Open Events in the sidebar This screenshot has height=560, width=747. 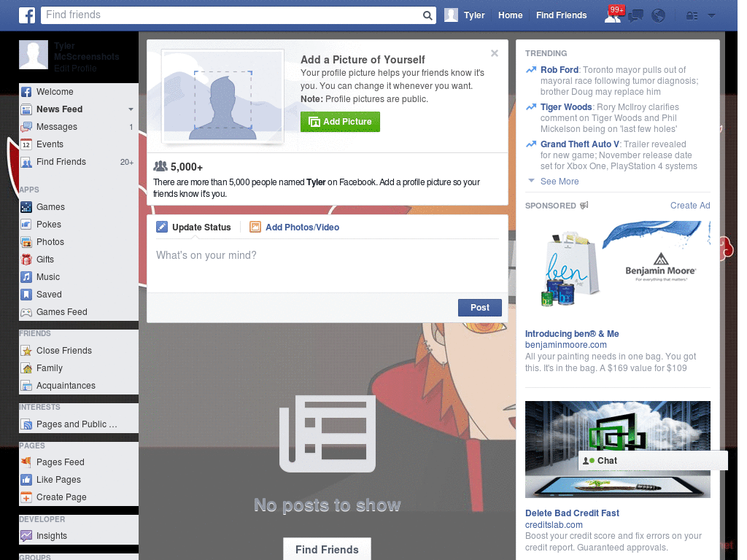tap(79, 144)
